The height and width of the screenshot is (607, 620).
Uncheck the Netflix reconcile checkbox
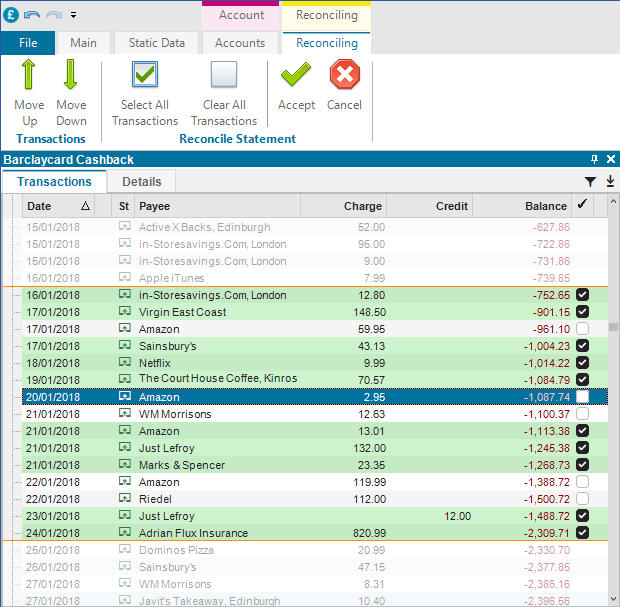coord(582,363)
